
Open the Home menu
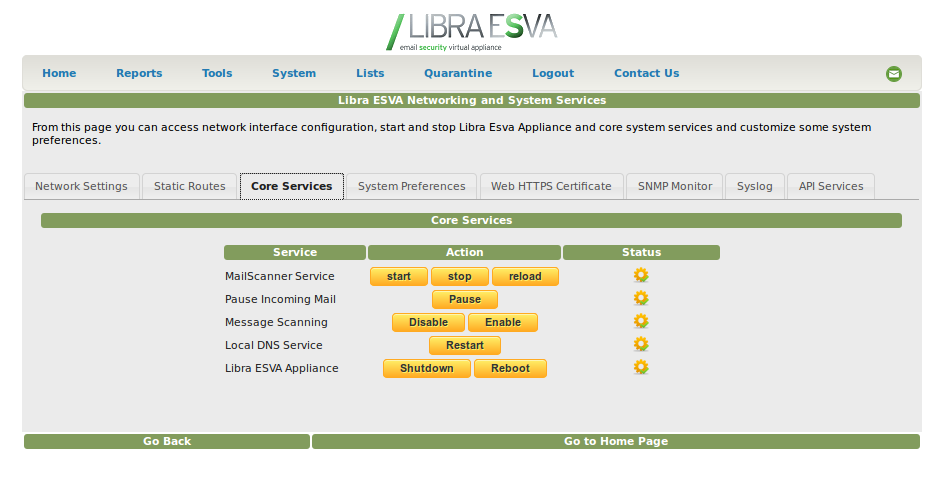click(x=59, y=73)
